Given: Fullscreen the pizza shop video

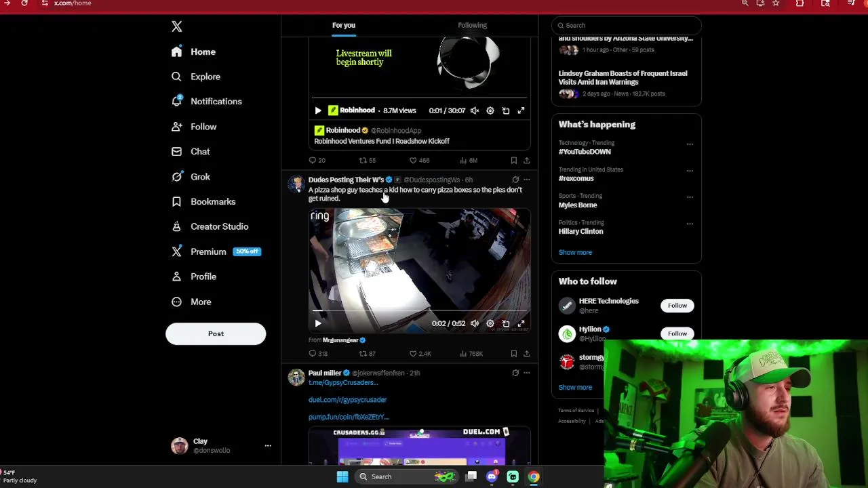Looking at the screenshot, I should 521,324.
